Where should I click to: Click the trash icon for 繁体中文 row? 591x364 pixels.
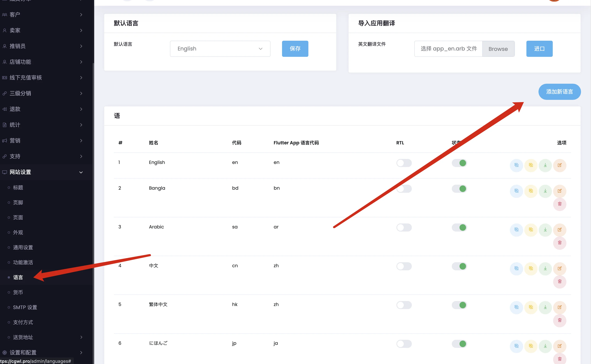[x=560, y=320]
